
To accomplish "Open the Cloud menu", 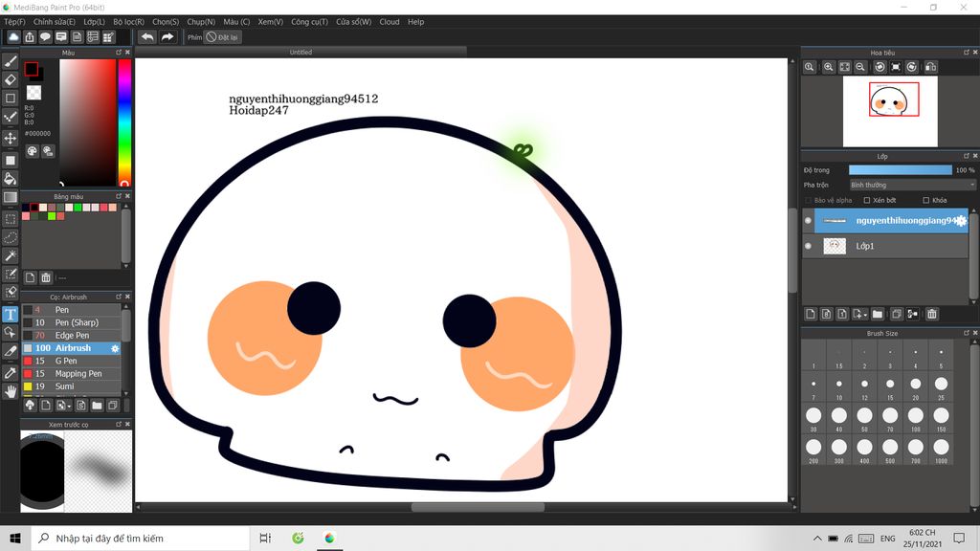I will pos(390,22).
